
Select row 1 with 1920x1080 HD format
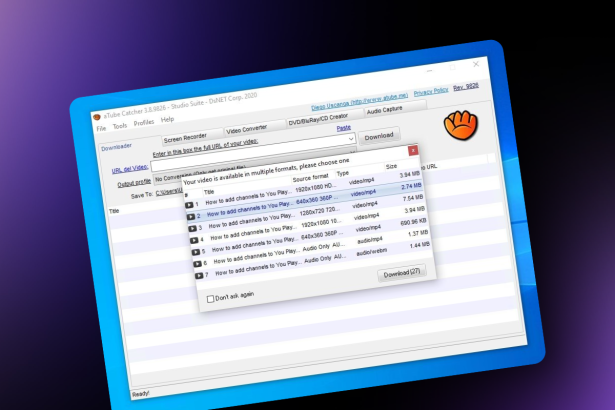304,189
